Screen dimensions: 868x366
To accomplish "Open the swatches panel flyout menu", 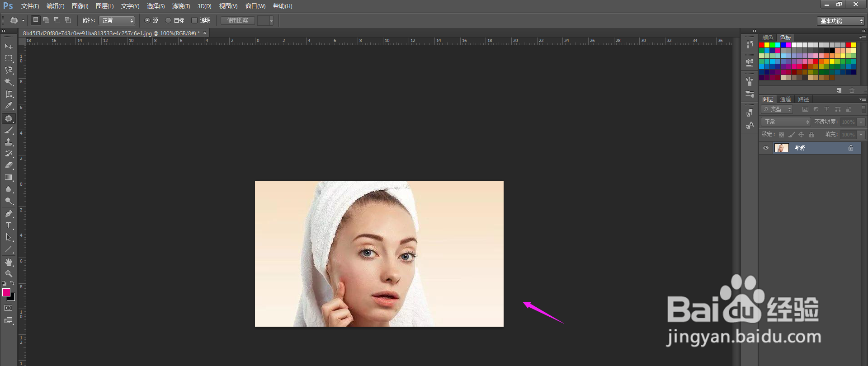I will (x=863, y=38).
